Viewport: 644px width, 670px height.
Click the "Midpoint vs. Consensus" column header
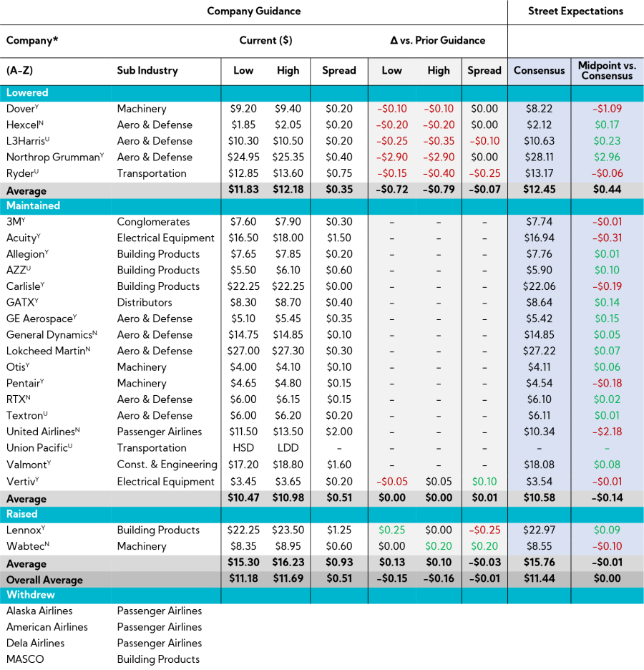coord(607,70)
